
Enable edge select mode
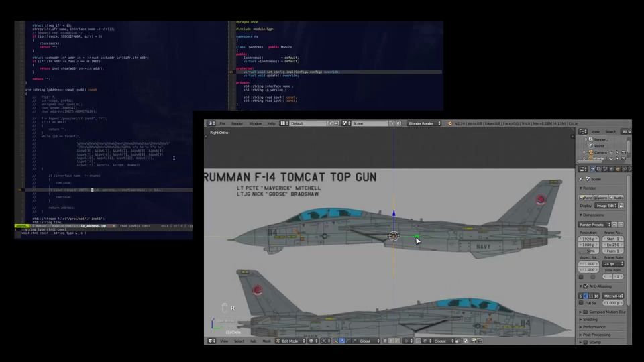(x=391, y=341)
